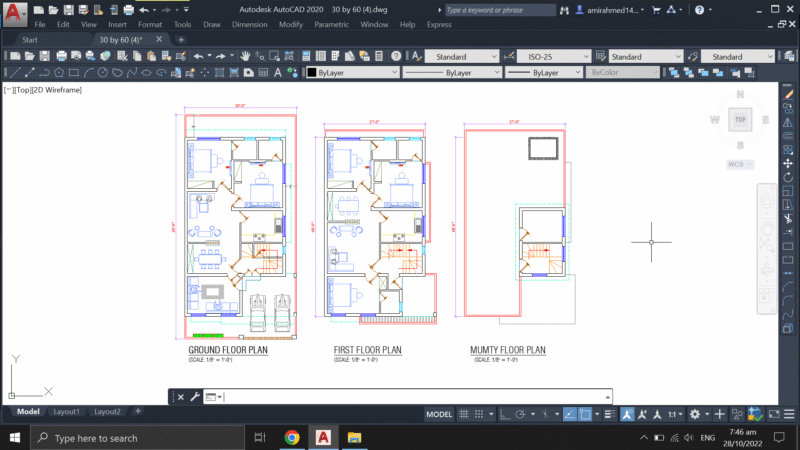Select the Table draw tool
This screenshot has width=800, height=450.
click(x=263, y=73)
